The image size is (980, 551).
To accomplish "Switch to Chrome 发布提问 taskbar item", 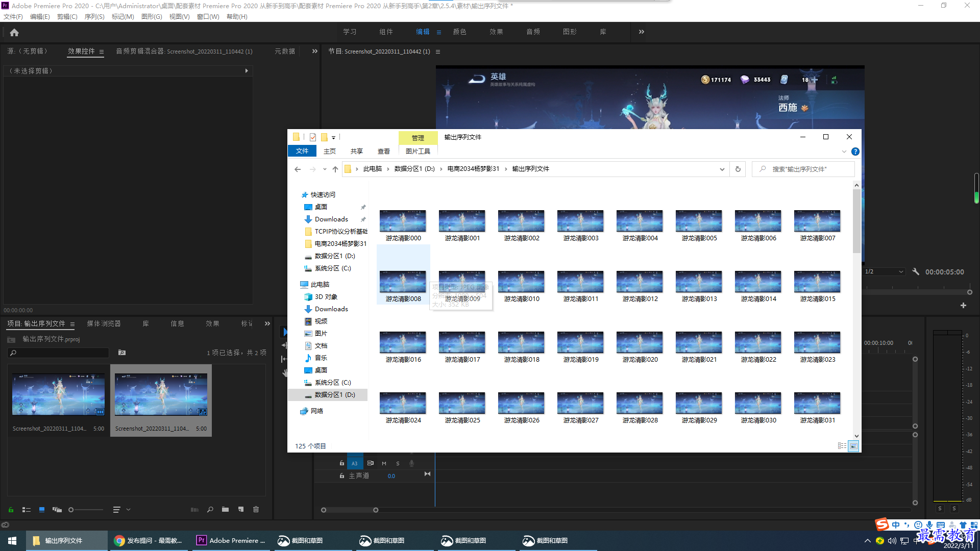I will [x=149, y=541].
